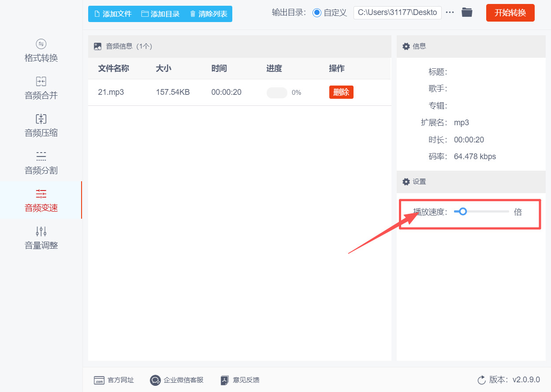Click the 企业微信客服 chat icon
The image size is (551, 392).
(x=155, y=380)
